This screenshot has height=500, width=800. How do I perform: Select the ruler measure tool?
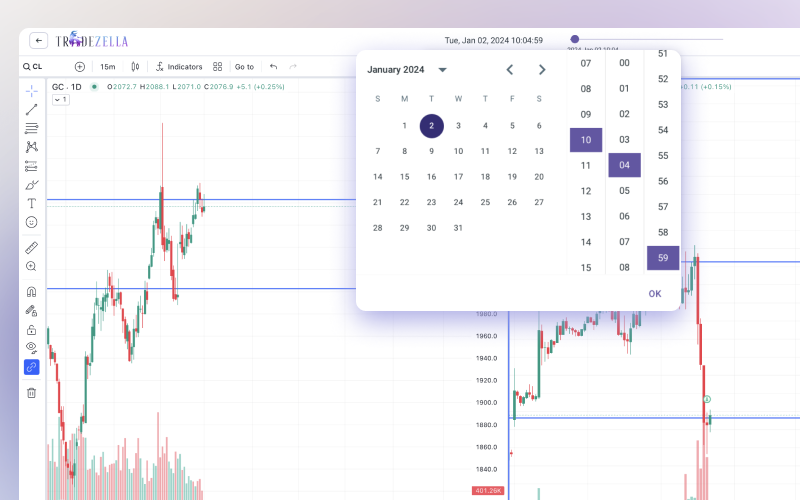(31, 247)
